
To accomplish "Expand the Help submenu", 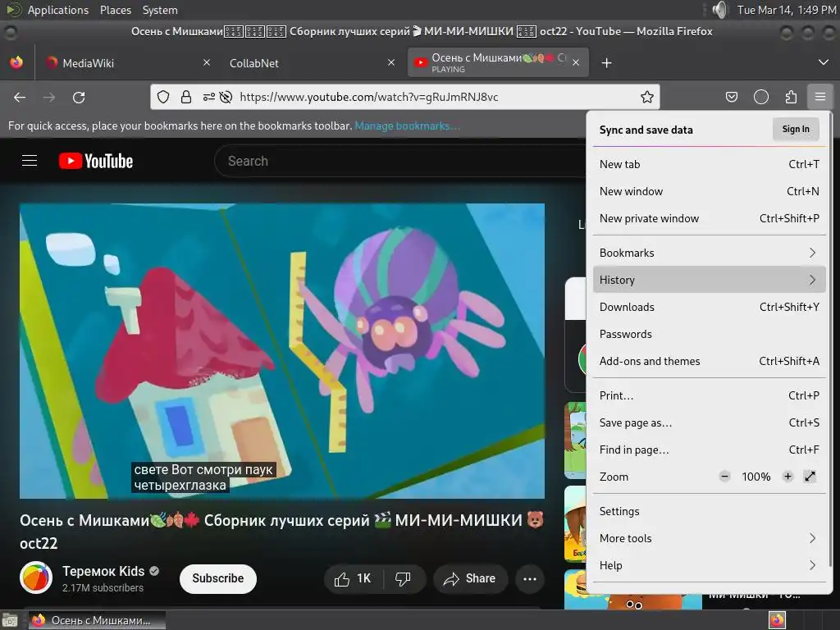I will (x=709, y=566).
